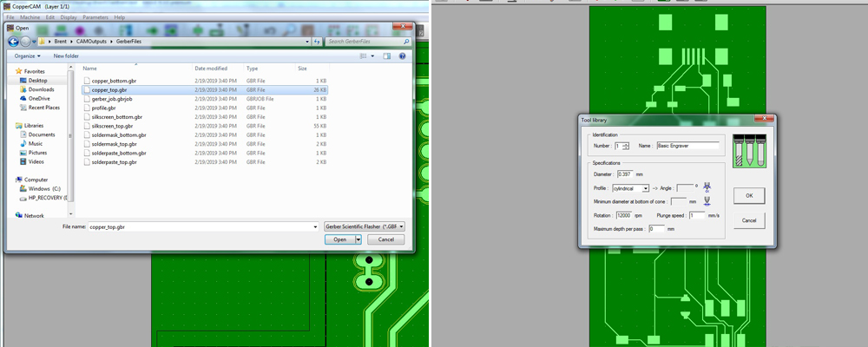Screen dimensions: 868x347
Task: Select the silkscreen_top.gbr file
Action: click(205, 126)
